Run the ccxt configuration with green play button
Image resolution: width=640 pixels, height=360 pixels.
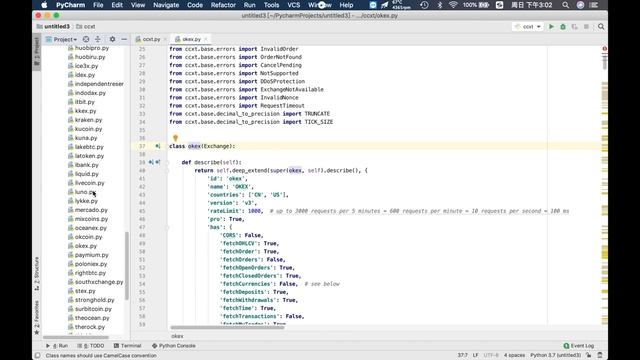coord(551,27)
